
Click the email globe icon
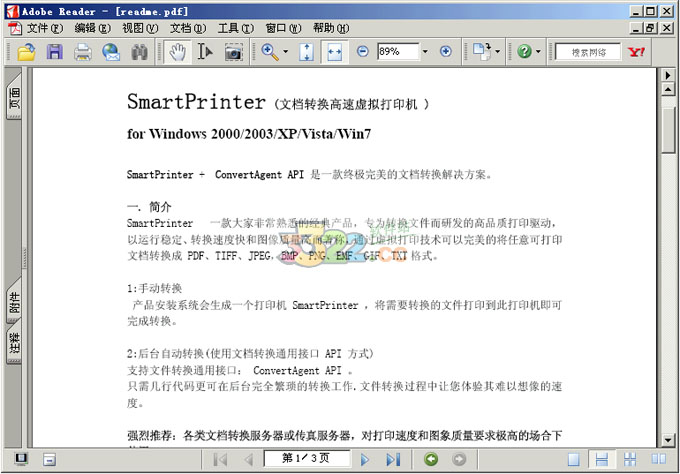(111, 52)
